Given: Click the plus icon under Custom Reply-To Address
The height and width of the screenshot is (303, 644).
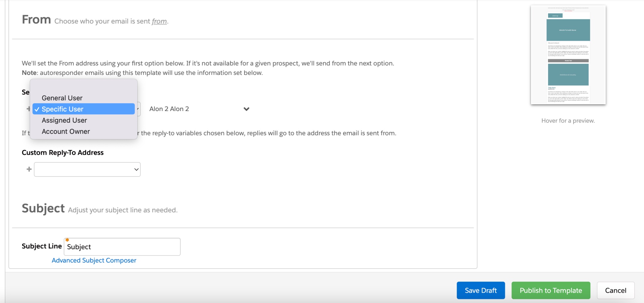Looking at the screenshot, I should [28, 169].
